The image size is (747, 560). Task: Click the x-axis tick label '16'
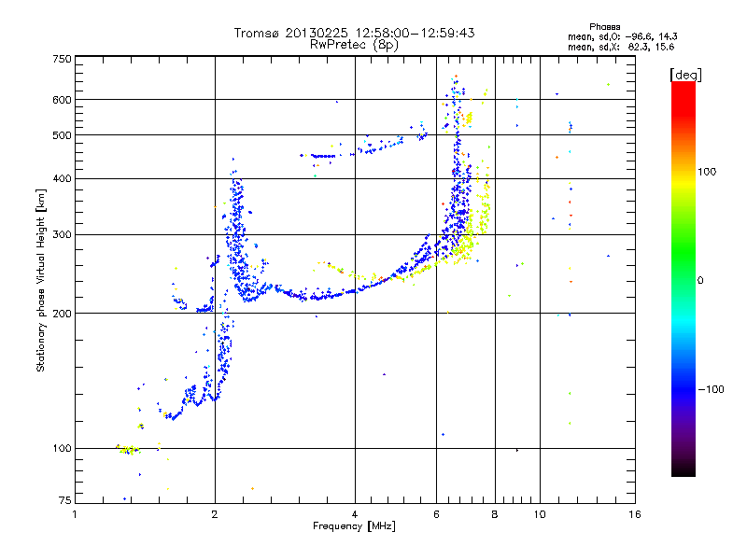[635, 515]
